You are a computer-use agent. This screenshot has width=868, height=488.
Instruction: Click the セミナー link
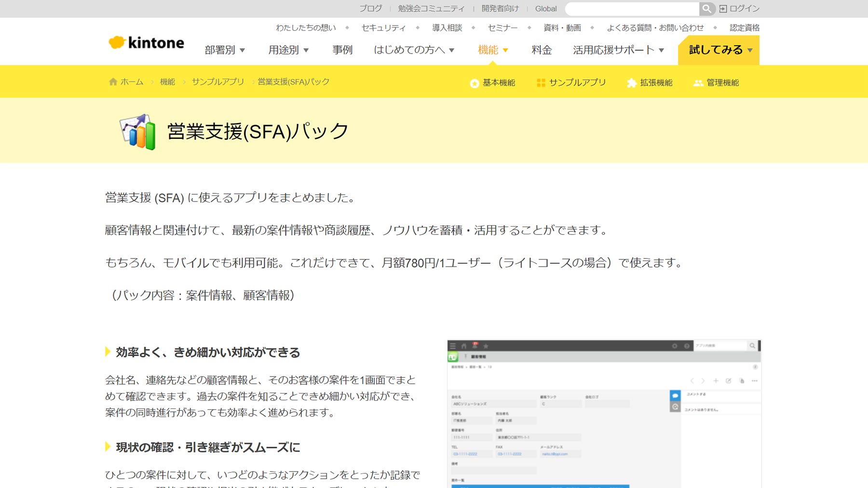point(502,27)
